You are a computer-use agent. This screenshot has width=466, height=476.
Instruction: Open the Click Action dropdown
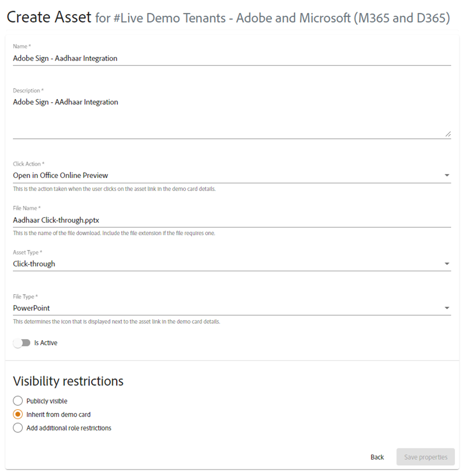point(232,176)
